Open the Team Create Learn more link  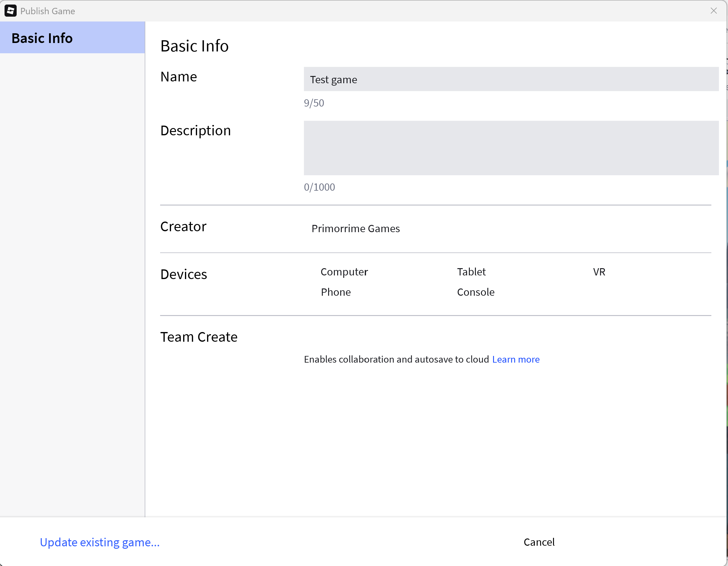(516, 359)
